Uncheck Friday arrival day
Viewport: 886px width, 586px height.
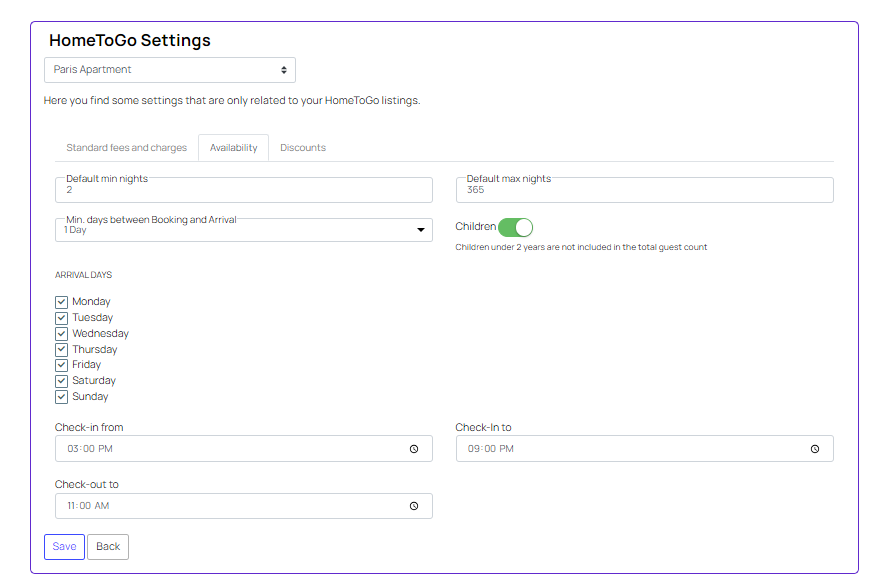point(62,364)
